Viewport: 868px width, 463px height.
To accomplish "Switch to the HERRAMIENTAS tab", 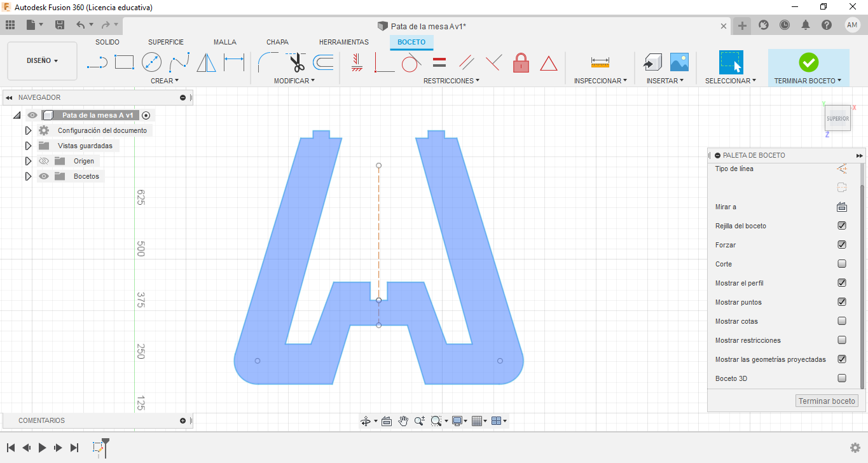I will [344, 42].
